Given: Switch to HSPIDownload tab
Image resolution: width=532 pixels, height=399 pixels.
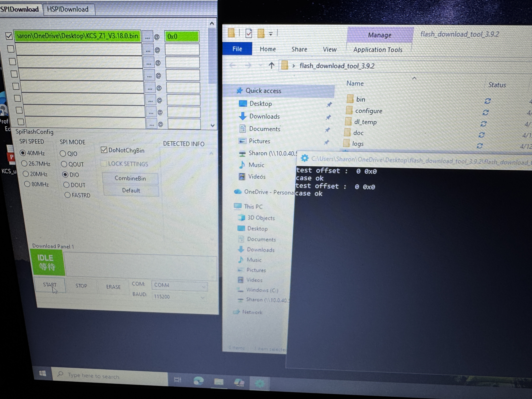Looking at the screenshot, I should (68, 9).
